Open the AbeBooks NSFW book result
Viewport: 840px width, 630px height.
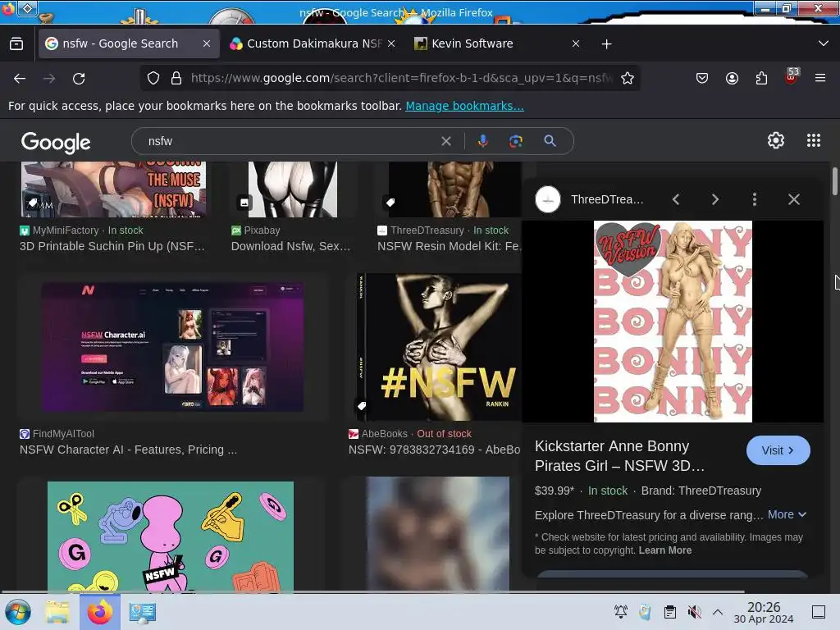[434, 450]
